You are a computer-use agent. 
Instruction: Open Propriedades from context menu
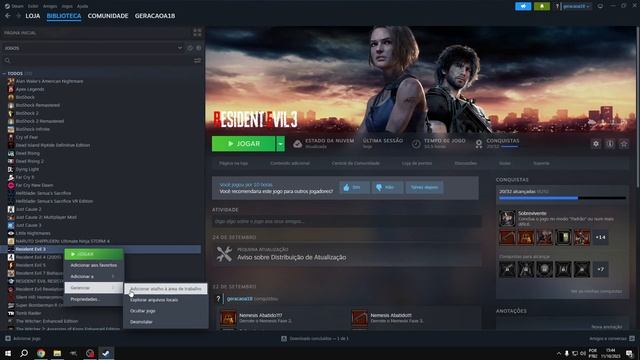(x=94, y=299)
